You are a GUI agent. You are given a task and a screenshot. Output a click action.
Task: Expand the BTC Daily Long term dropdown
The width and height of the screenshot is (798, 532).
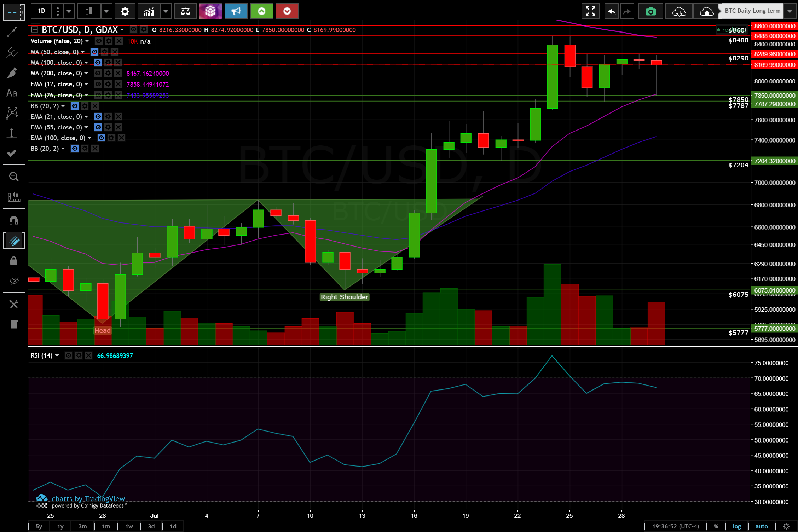[790, 11]
